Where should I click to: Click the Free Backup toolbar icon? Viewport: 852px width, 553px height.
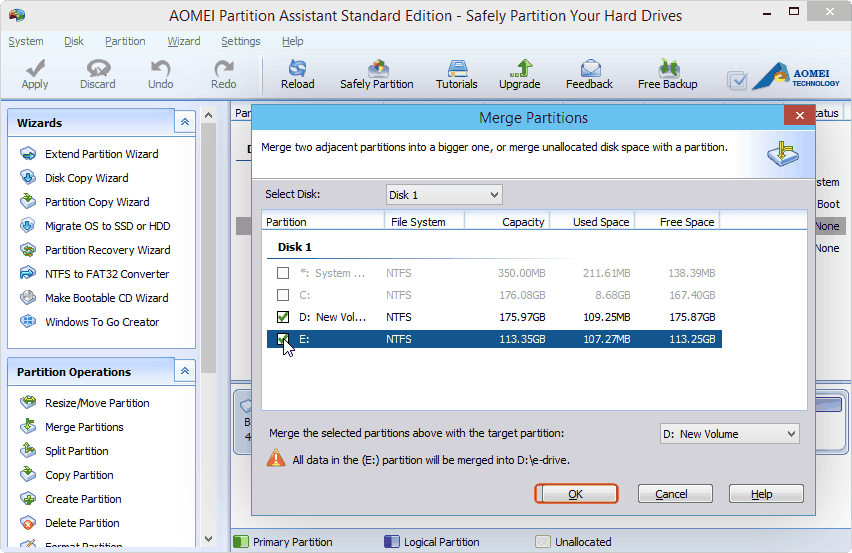click(667, 74)
